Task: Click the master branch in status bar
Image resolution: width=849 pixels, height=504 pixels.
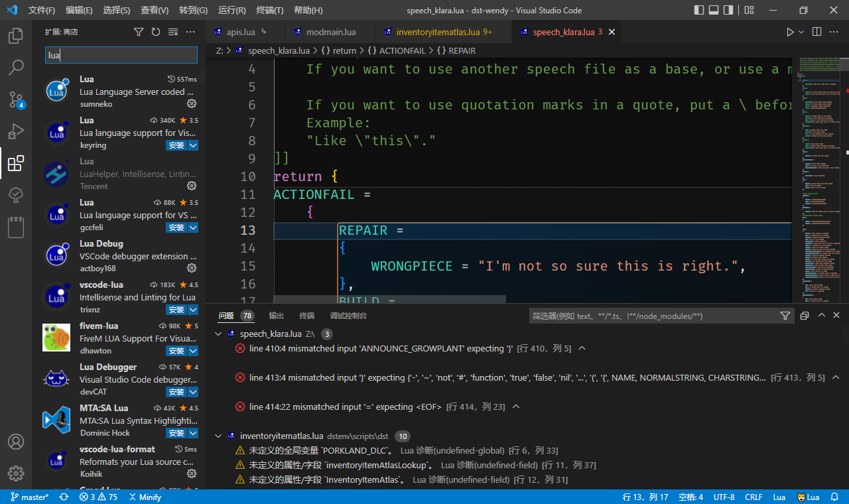Action: pos(29,497)
